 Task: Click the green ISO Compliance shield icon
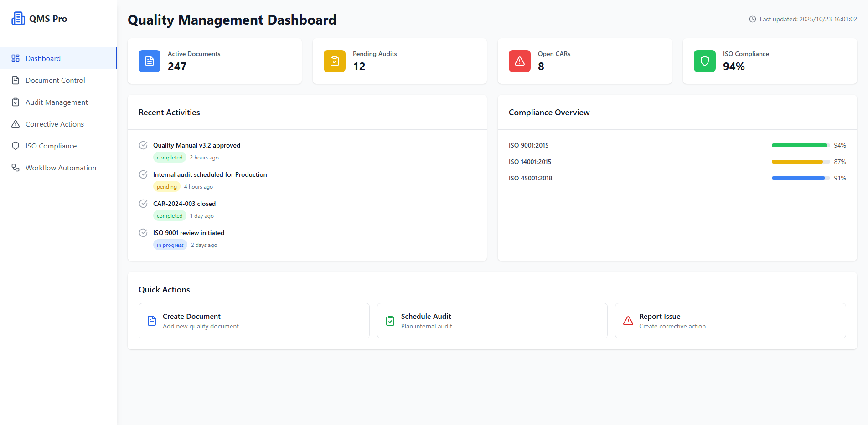705,61
